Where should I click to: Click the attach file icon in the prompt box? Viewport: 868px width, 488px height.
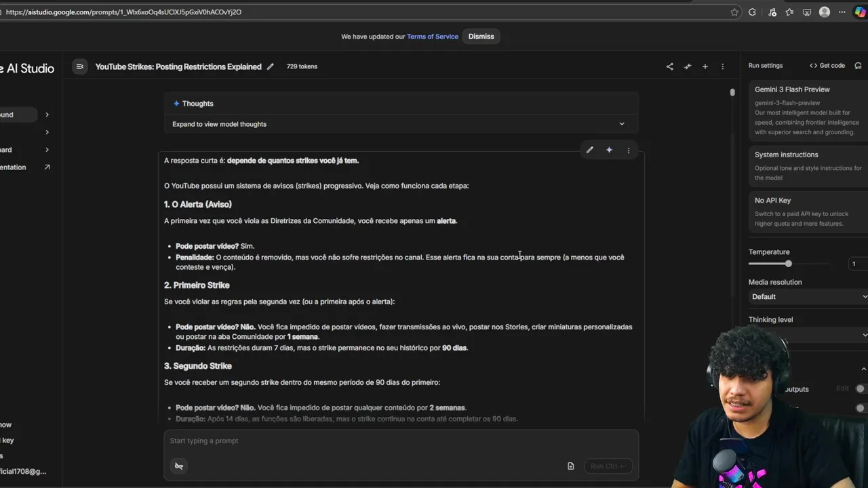(571, 466)
